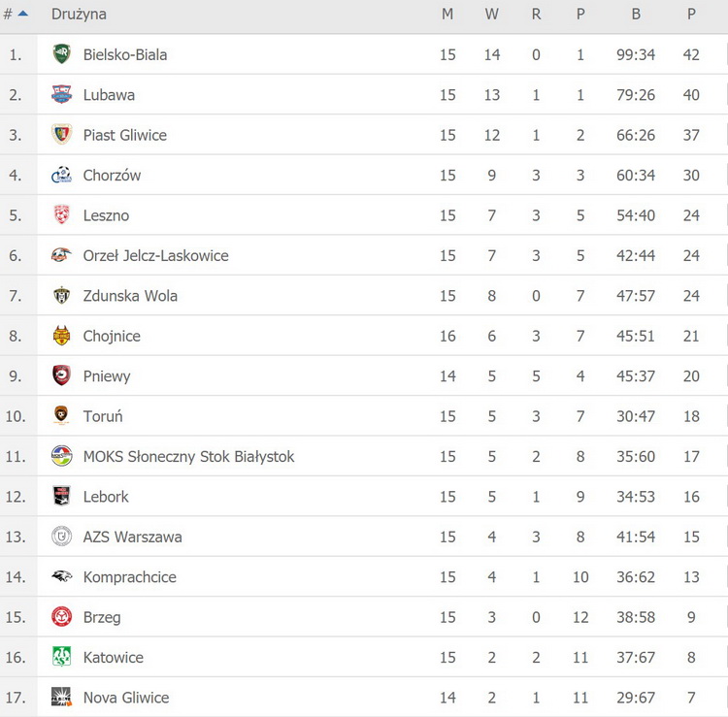Viewport: 728px width, 717px height.
Task: Click the Katowice green club crest
Action: (x=61, y=657)
